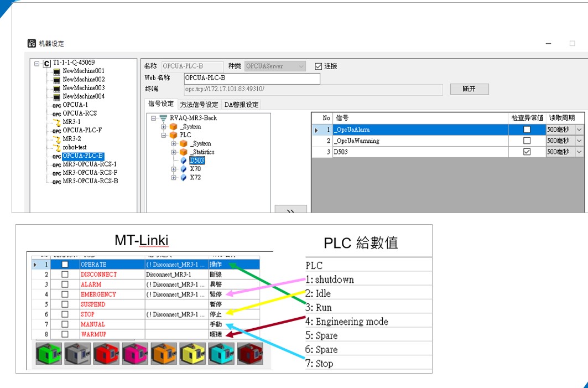Screen dimensions: 588x388
Task: Expand the X70 node
Action: (x=174, y=169)
